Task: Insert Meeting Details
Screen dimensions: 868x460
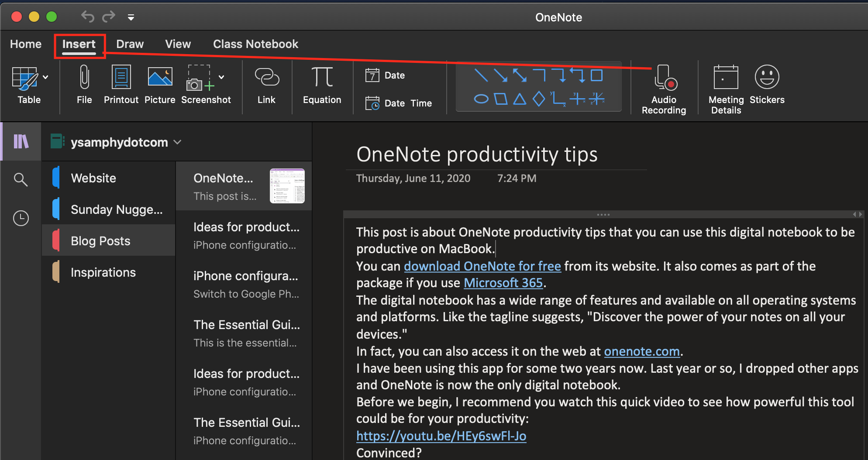Action: click(x=726, y=90)
